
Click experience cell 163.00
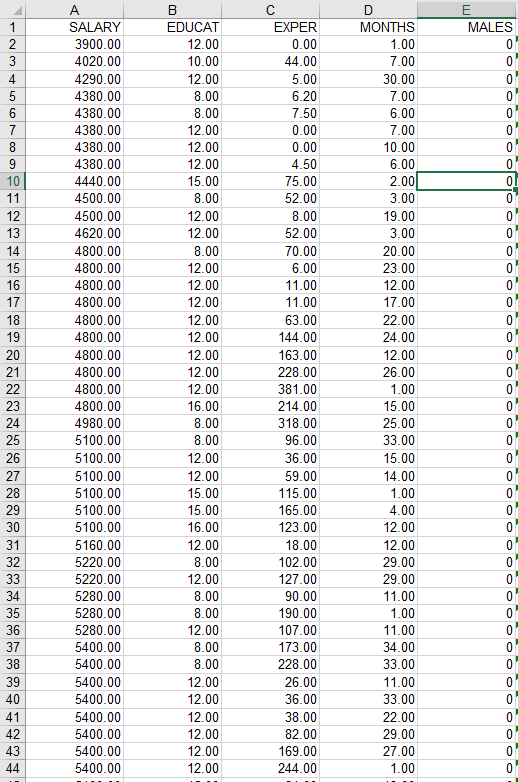(270, 355)
